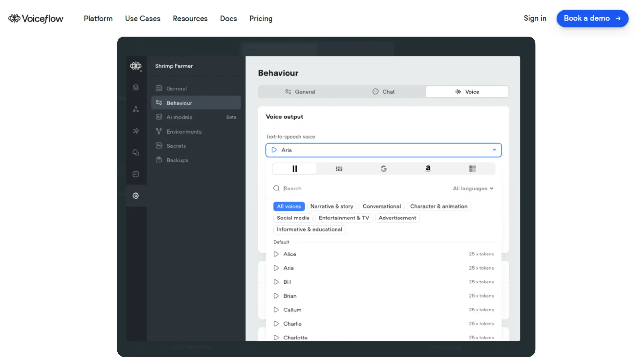
Task: Open the chat icon in the left sidebar
Action: click(x=136, y=152)
